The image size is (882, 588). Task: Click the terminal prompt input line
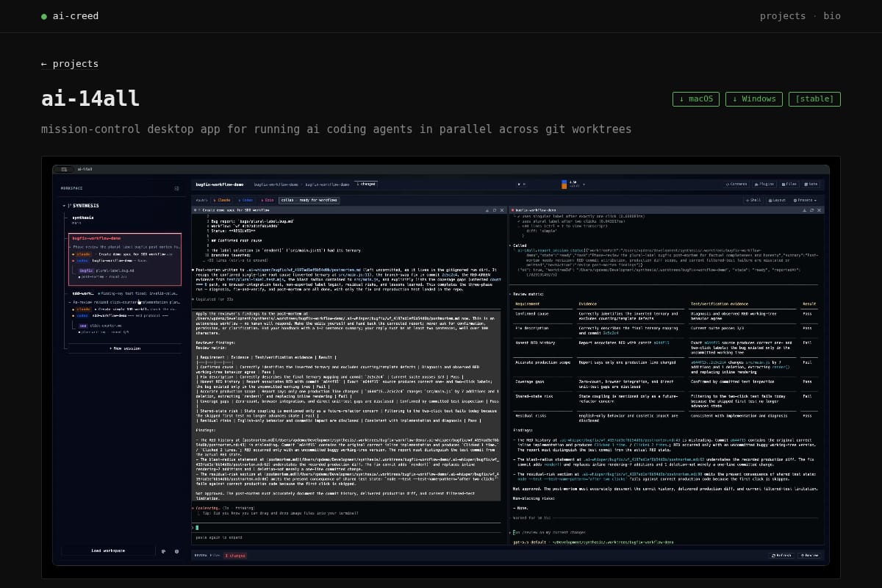pyautogui.click(x=346, y=527)
